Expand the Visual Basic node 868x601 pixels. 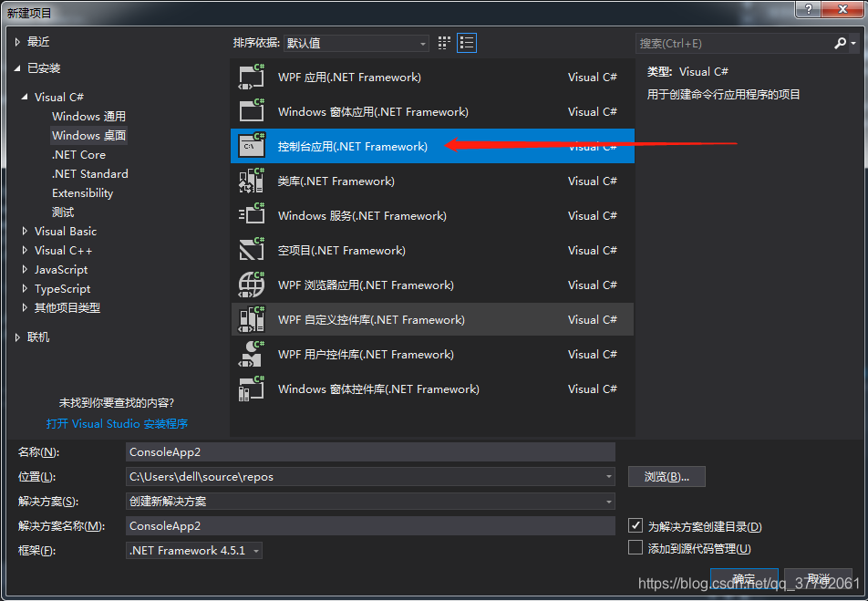coord(25,231)
